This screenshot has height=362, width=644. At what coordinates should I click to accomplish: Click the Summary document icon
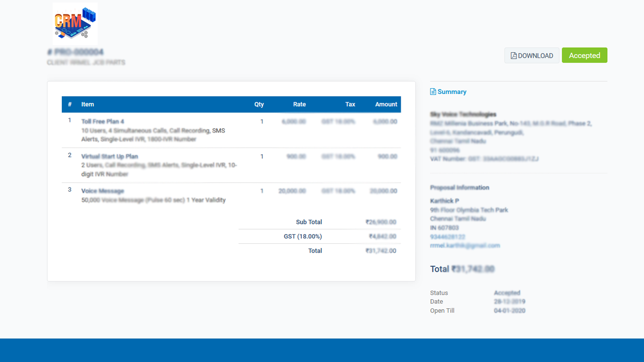[433, 92]
